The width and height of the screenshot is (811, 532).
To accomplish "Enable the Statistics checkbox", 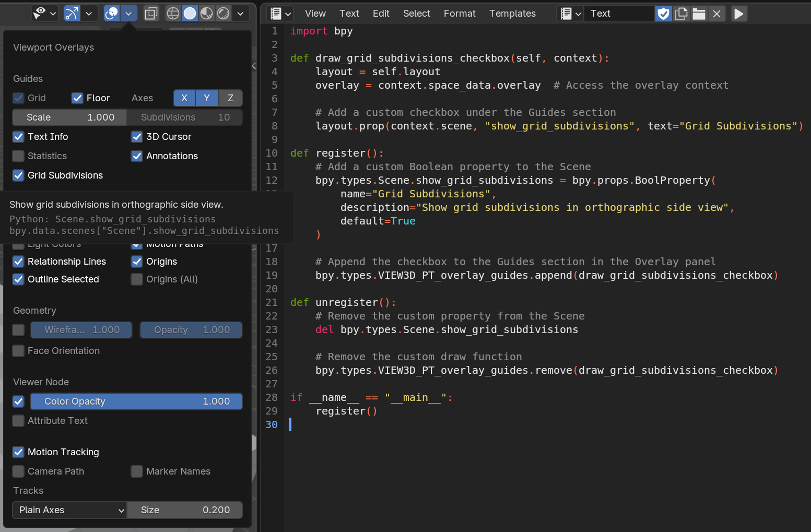I will coord(18,156).
